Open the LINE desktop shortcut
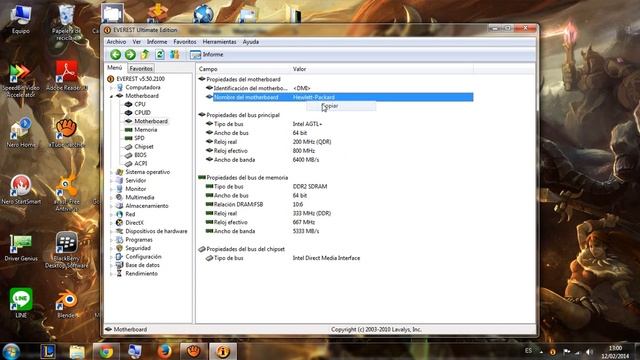 (21, 303)
